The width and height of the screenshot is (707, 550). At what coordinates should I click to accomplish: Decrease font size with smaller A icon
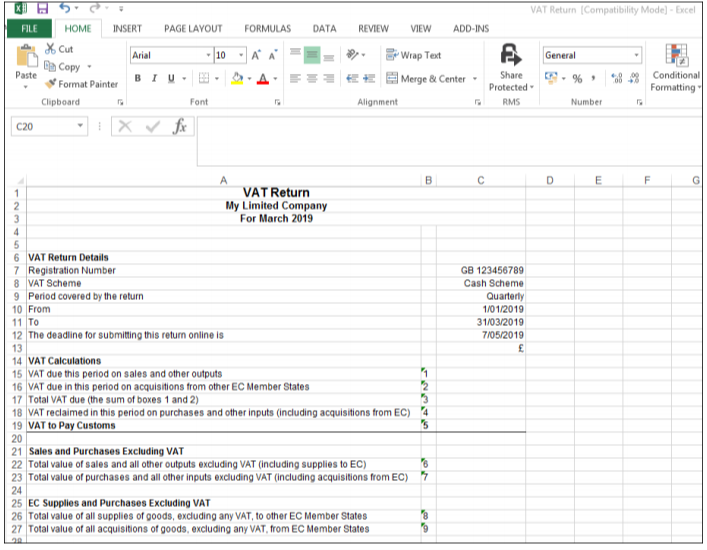pos(273,55)
